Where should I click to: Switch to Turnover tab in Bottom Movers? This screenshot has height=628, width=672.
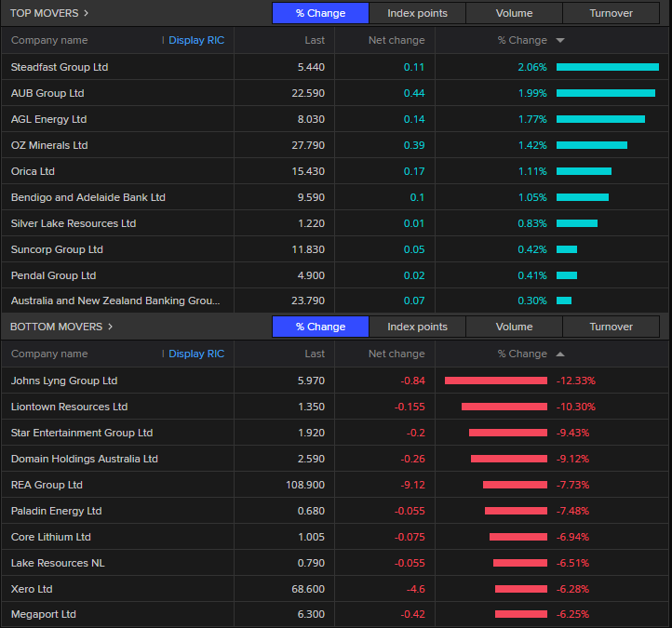(x=612, y=327)
